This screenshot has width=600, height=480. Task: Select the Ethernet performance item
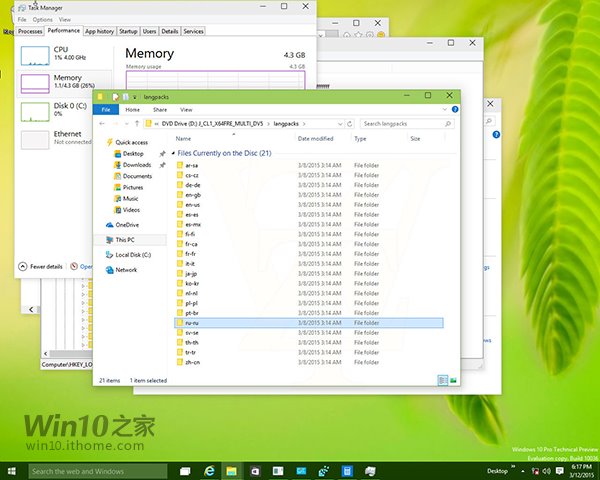click(x=63, y=139)
